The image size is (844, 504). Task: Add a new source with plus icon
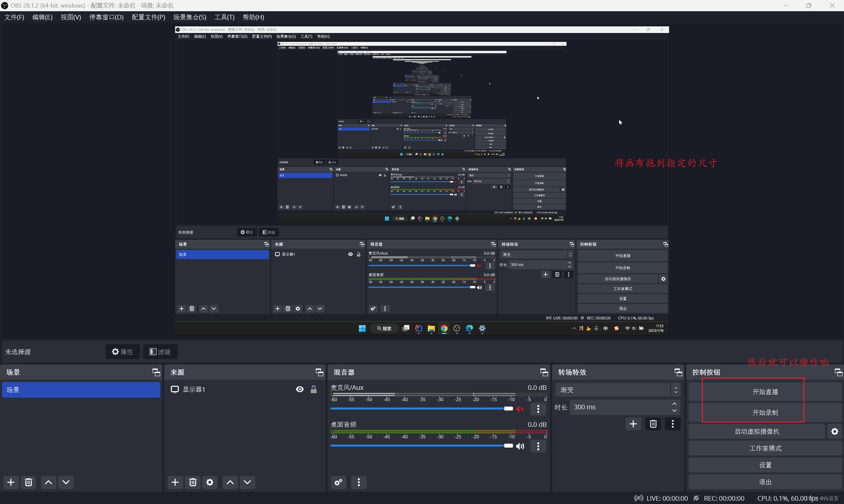(175, 482)
